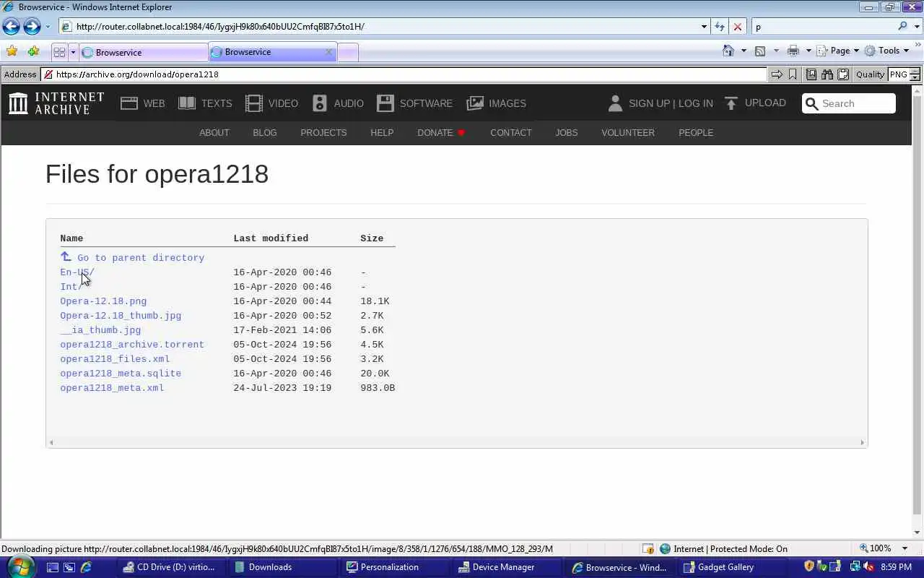Click the volume tray icon
Image resolution: width=924 pixels, height=578 pixels.
click(868, 567)
